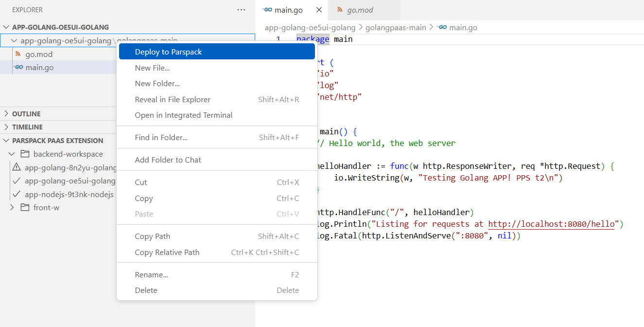Image resolution: width=644 pixels, height=327 pixels.
Task: Expand the front-w folder chevron
Action: [x=13, y=208]
